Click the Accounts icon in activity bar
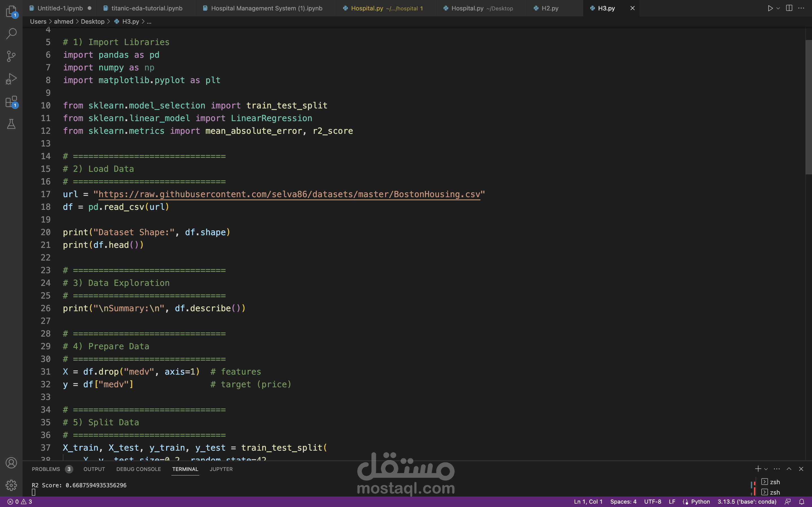The image size is (812, 507). click(x=11, y=463)
